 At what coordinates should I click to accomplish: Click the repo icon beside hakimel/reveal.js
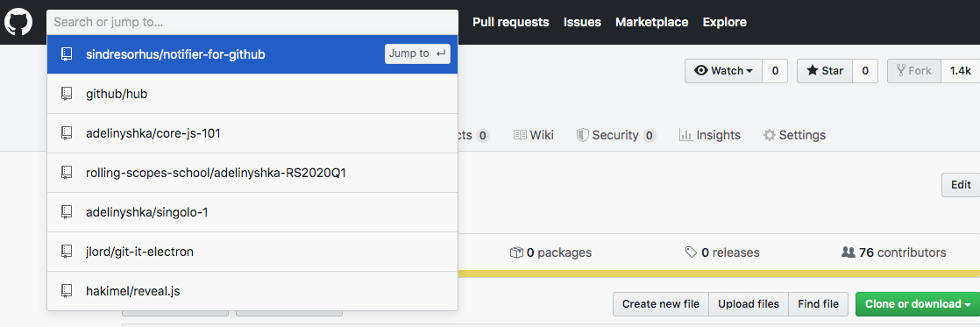pos(67,291)
